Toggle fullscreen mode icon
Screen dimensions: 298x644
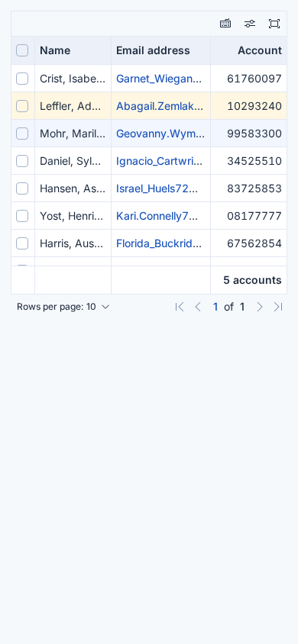point(274,24)
